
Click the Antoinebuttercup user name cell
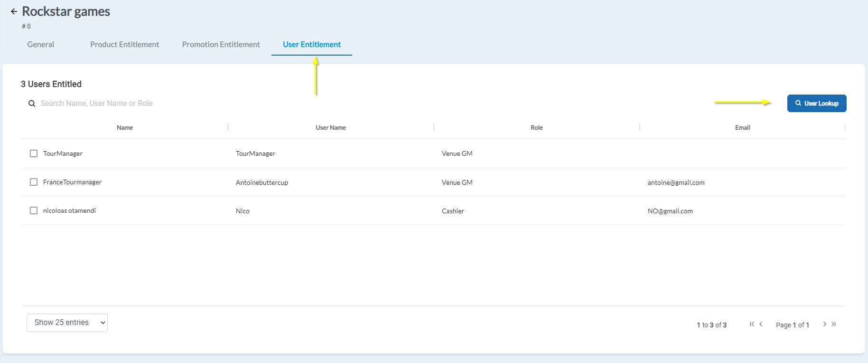(x=262, y=182)
